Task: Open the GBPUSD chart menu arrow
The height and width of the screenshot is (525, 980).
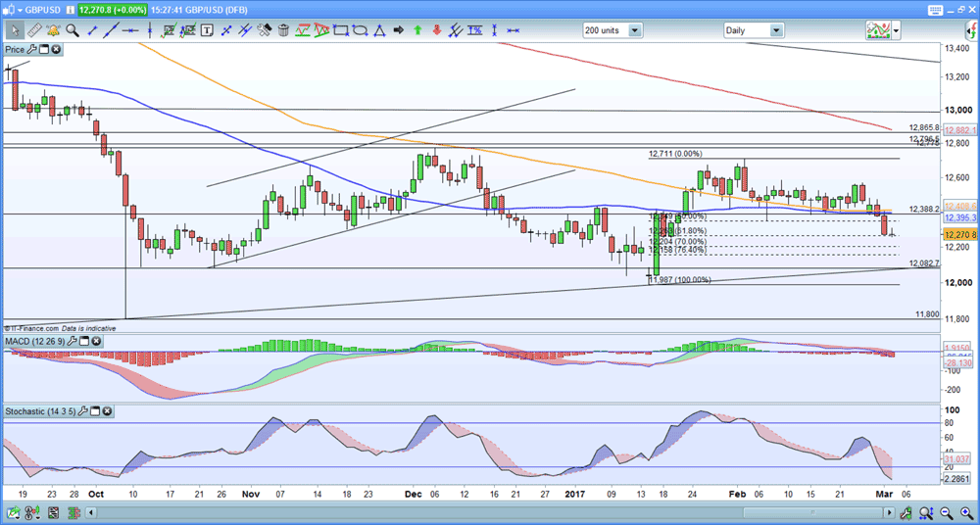Action: point(20,11)
